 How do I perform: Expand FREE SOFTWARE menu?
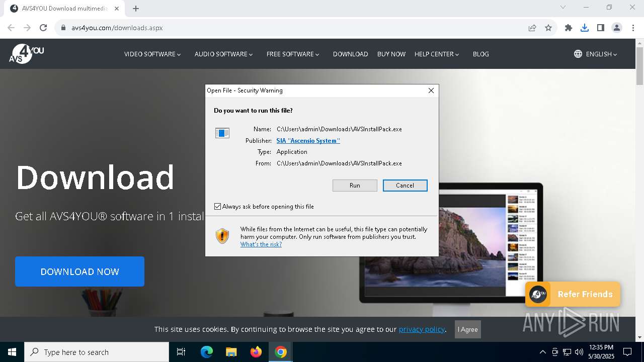coord(293,54)
